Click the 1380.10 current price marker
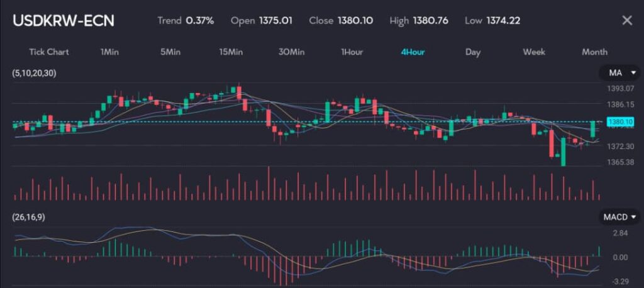Screen dimensions: 644x288 (615, 121)
